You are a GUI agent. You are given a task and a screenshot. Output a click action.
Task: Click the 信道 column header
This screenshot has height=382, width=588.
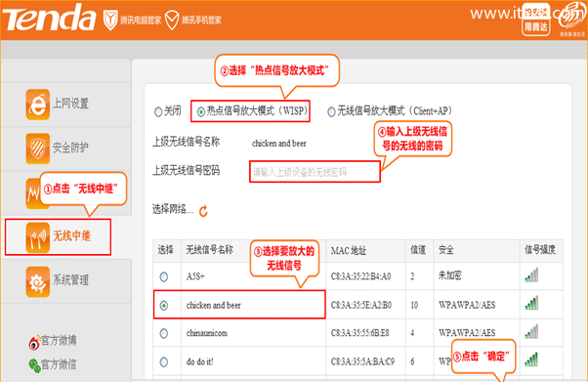click(418, 250)
